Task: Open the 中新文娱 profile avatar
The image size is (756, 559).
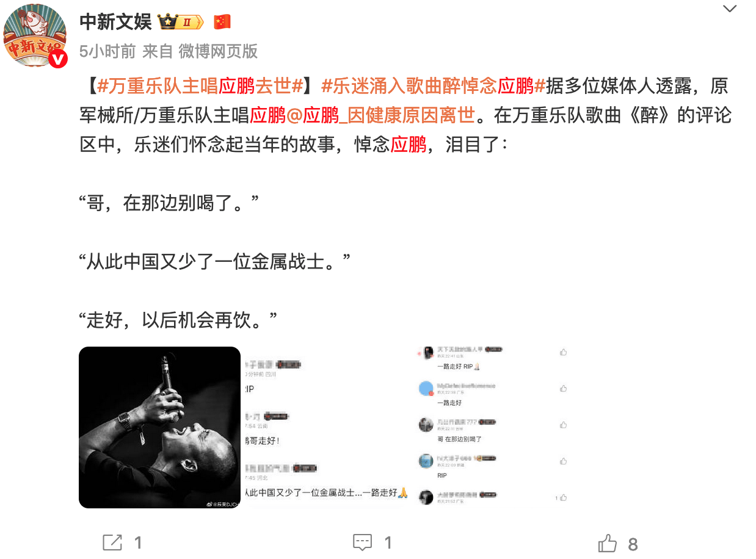Action: [x=35, y=35]
